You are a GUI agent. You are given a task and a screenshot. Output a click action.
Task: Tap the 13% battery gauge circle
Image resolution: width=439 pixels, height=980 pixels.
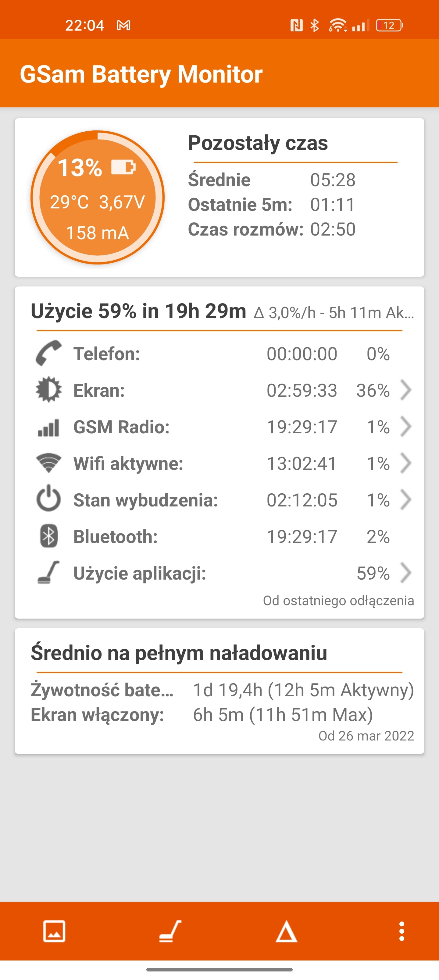point(98,197)
